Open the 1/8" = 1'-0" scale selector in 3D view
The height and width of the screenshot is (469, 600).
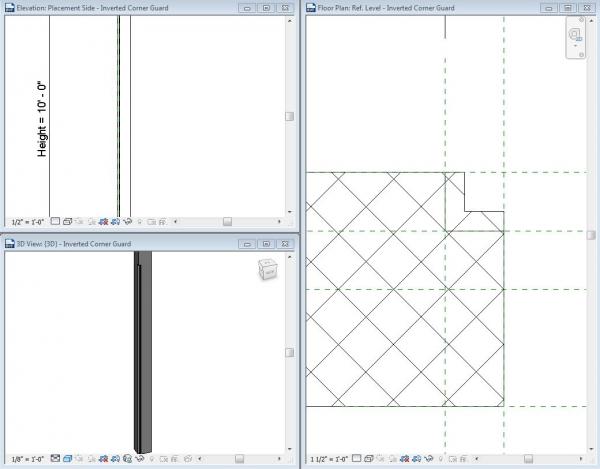tap(28, 459)
